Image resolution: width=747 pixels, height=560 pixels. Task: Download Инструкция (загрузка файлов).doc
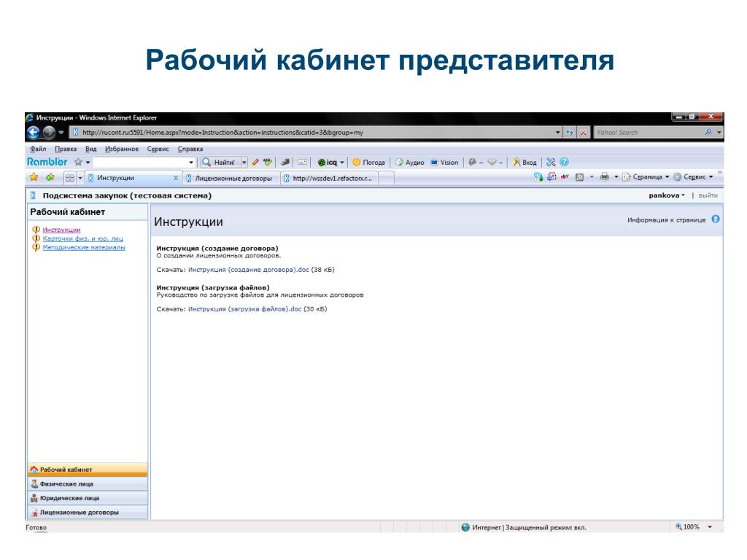click(x=244, y=309)
